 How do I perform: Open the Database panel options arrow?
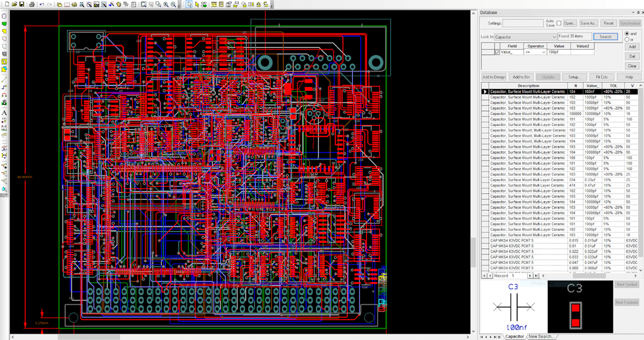pyautogui.click(x=633, y=12)
